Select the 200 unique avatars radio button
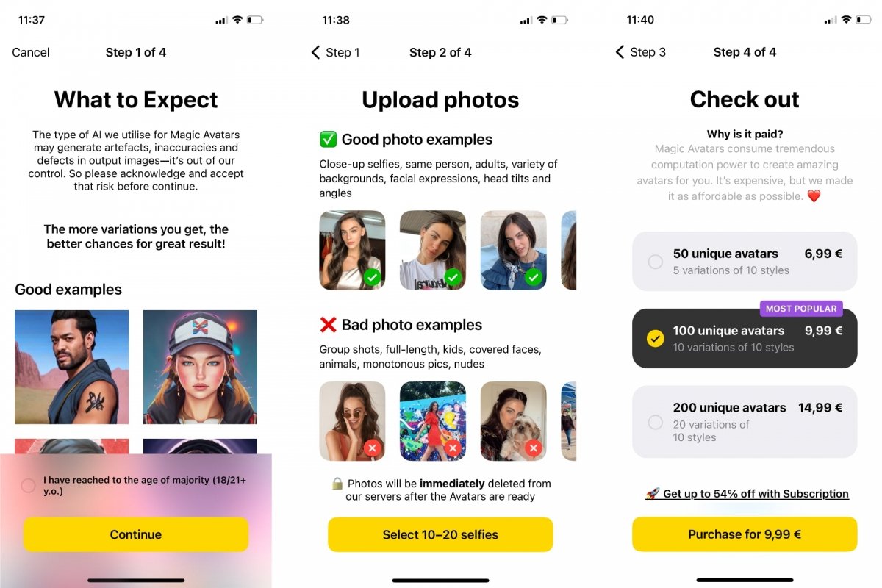Screen dimensions: 882x588 click(655, 422)
